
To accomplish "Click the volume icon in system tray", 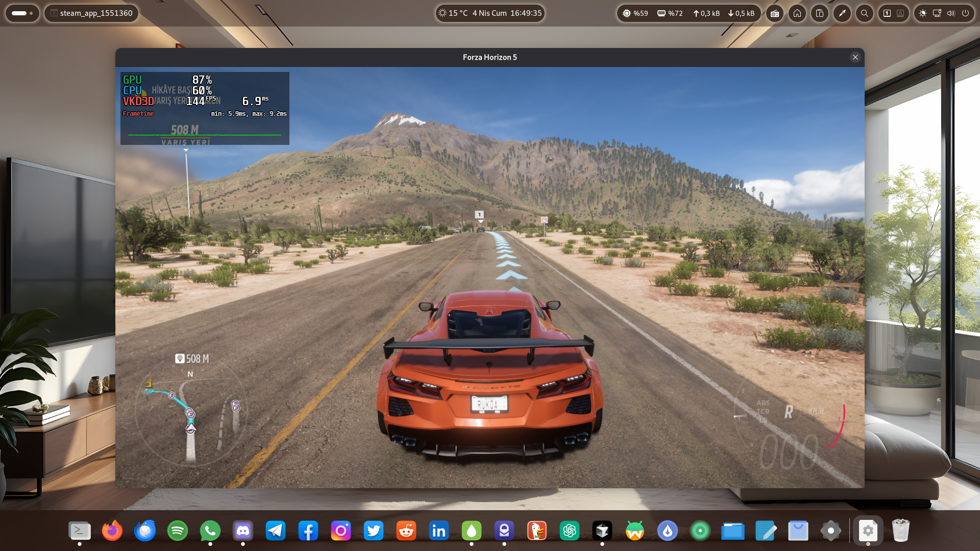I will tap(951, 13).
